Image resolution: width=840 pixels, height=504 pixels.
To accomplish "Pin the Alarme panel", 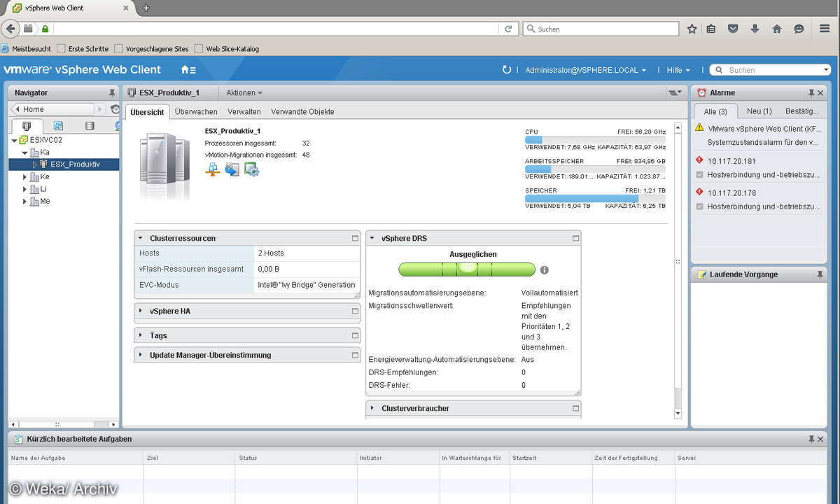I will 811,92.
